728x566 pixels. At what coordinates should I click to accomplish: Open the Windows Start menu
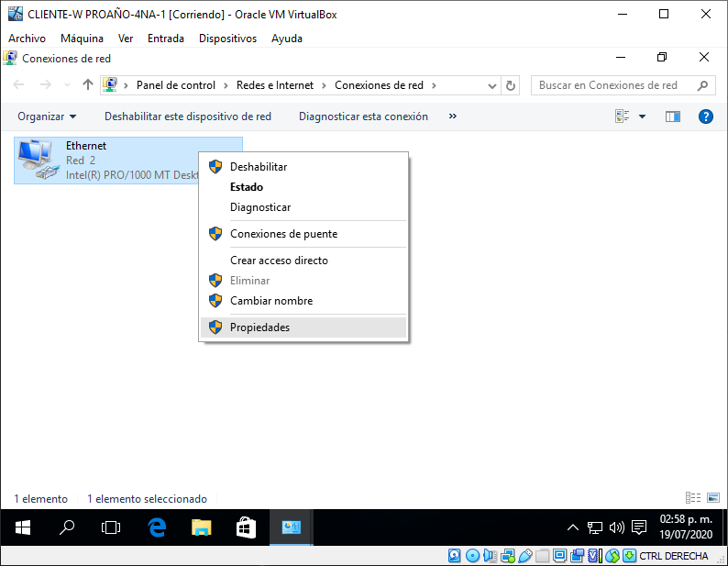pos(23,527)
